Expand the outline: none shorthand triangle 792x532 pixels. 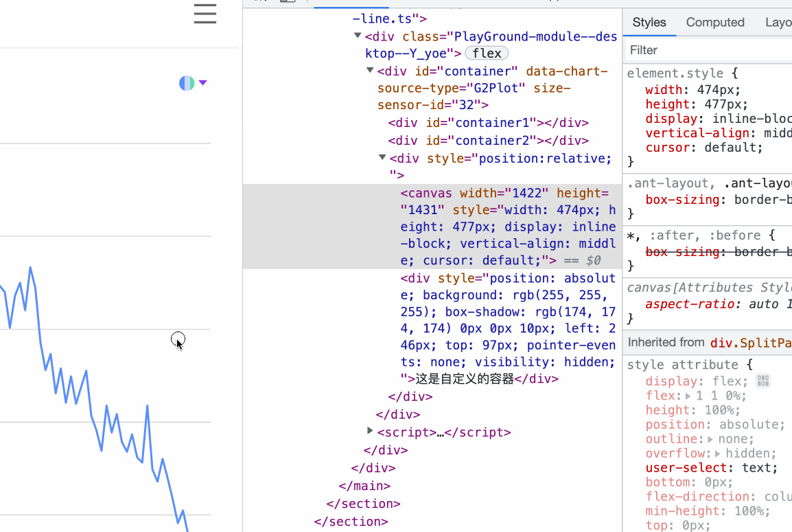(710, 439)
